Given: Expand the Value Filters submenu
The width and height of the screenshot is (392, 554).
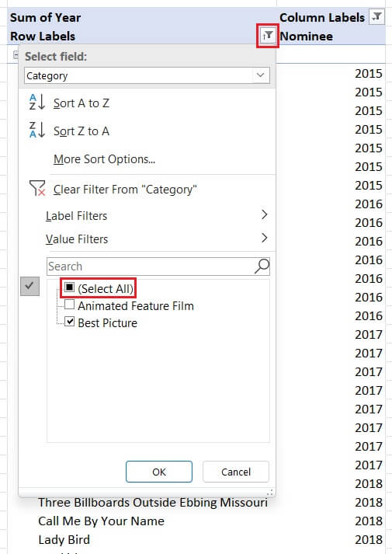Looking at the screenshot, I should point(157,239).
